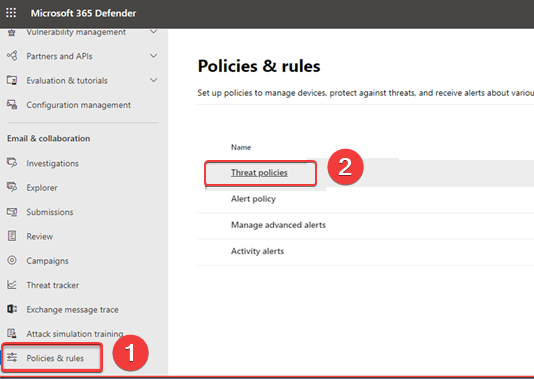The image size is (534, 379).
Task: Open Submissions in sidebar
Action: (x=50, y=212)
